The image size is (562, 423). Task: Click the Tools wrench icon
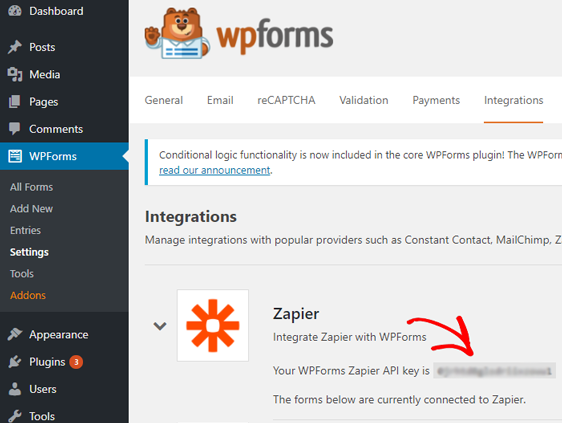pyautogui.click(x=15, y=416)
